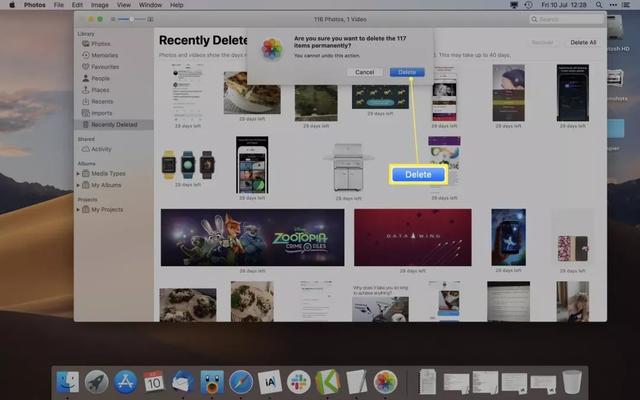This screenshot has width=640, height=400.
Task: Open the display mirroring menu bar icon
Action: coord(514,5)
